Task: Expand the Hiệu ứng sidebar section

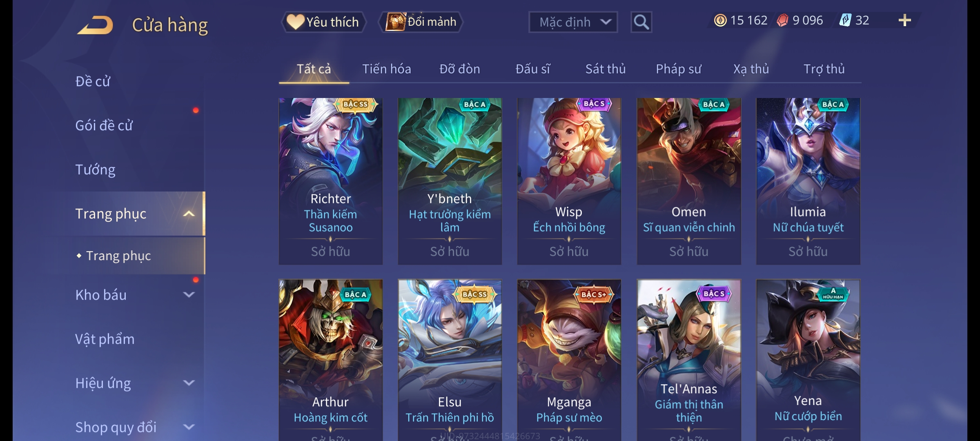Action: coord(189,383)
